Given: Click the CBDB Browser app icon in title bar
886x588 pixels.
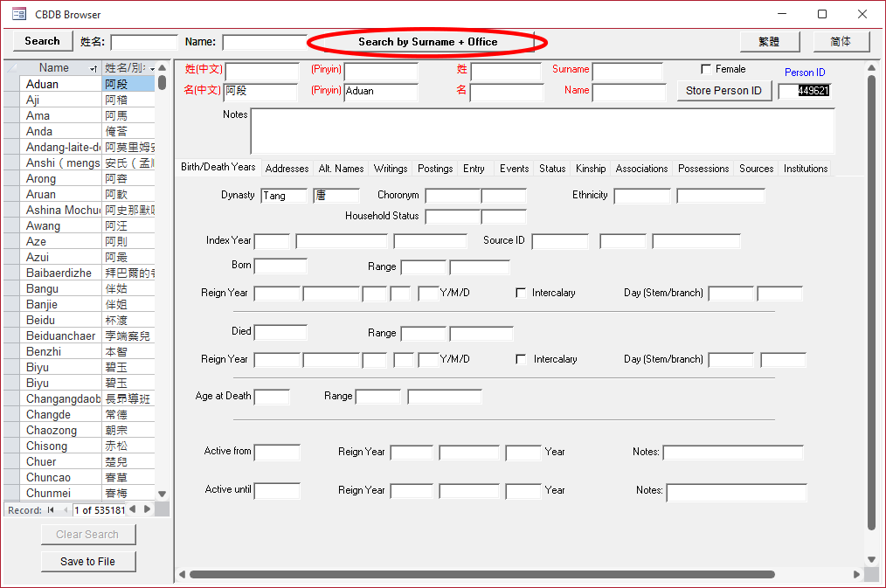Looking at the screenshot, I should pyautogui.click(x=18, y=14).
